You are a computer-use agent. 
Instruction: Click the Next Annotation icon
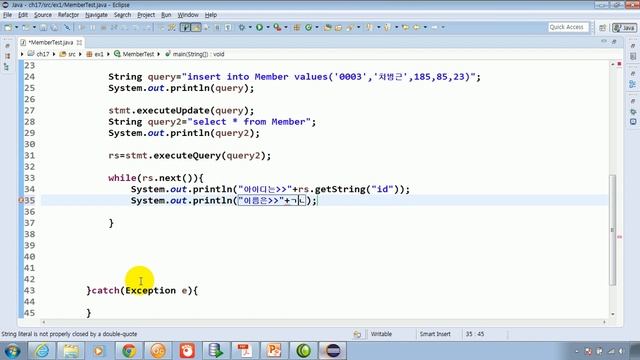point(369,27)
